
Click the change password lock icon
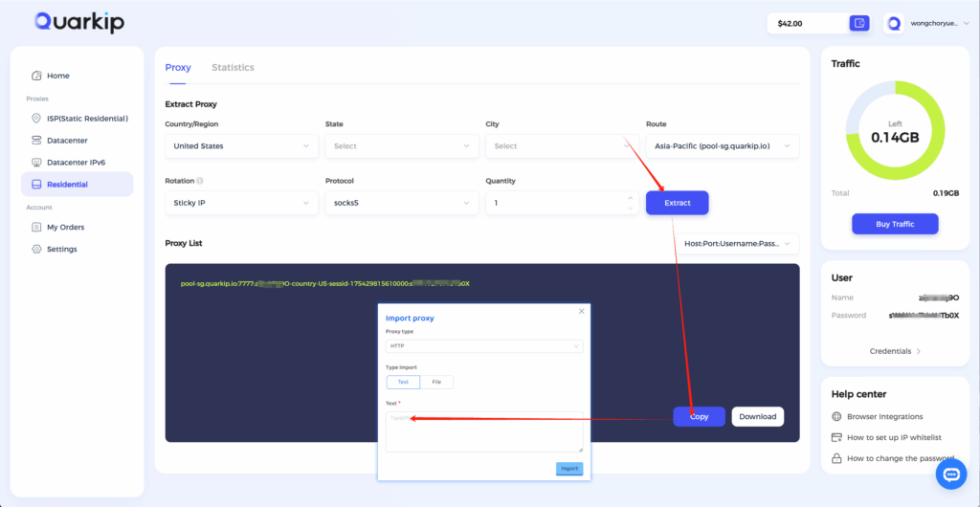836,458
